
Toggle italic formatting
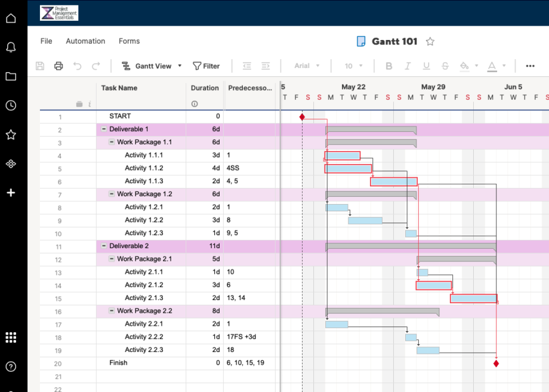408,66
